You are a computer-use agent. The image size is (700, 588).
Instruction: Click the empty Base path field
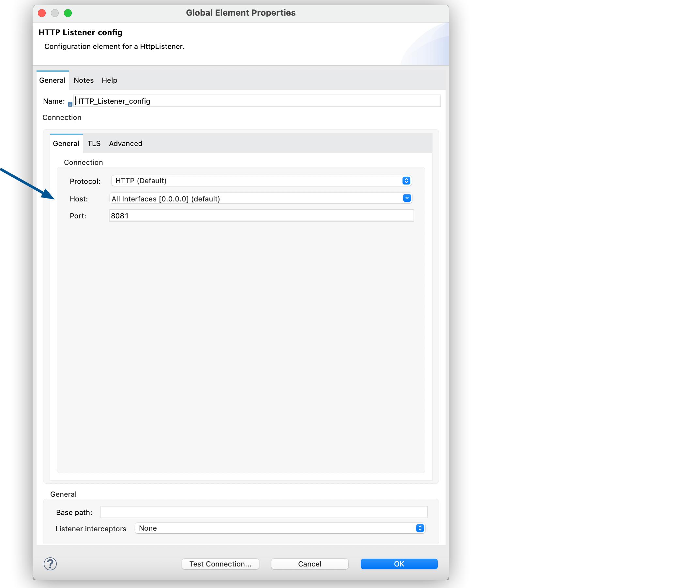pyautogui.click(x=264, y=512)
